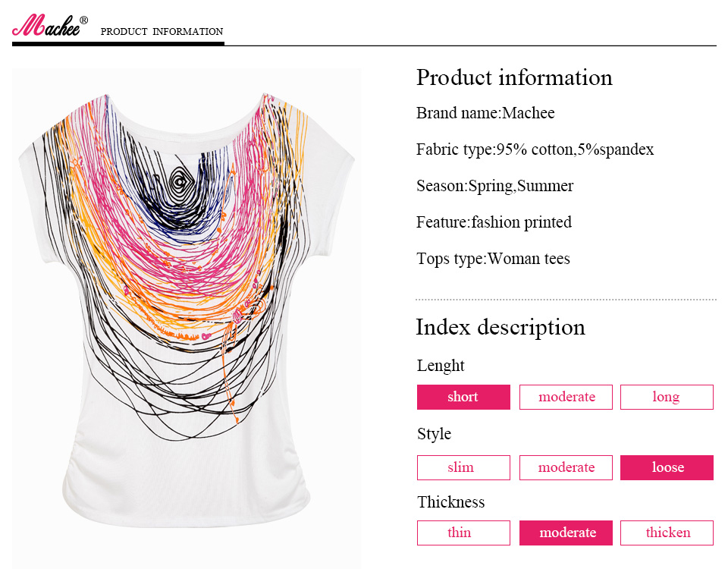Click the Fabric type cotton spandex line
Image resolution: width=728 pixels, height=569 pixels.
[x=535, y=149]
